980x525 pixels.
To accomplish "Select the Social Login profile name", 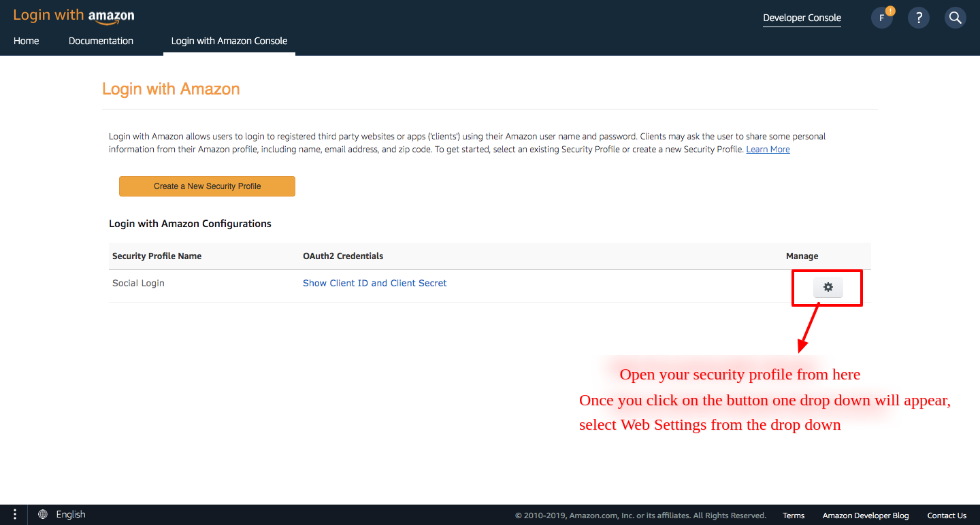I will tap(138, 283).
